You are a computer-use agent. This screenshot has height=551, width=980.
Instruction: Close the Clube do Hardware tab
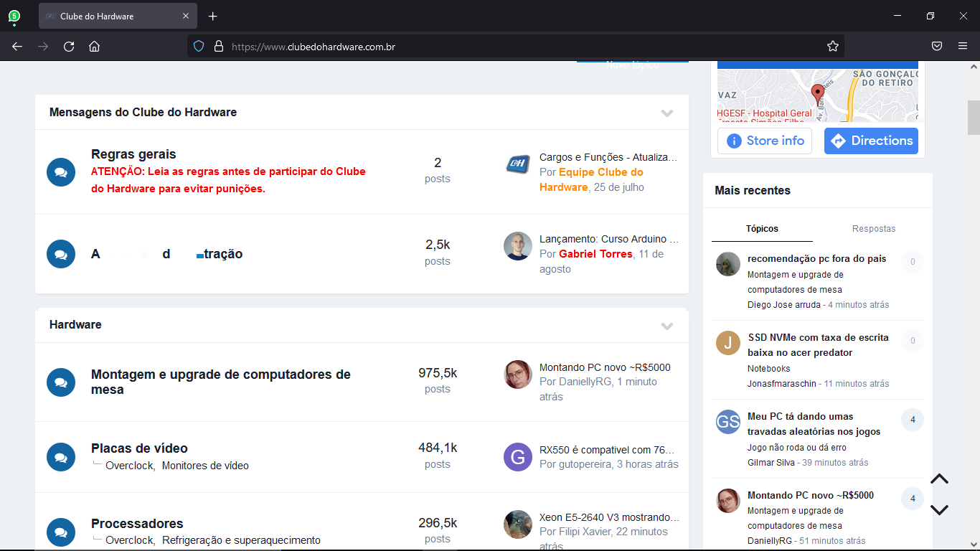186,16
